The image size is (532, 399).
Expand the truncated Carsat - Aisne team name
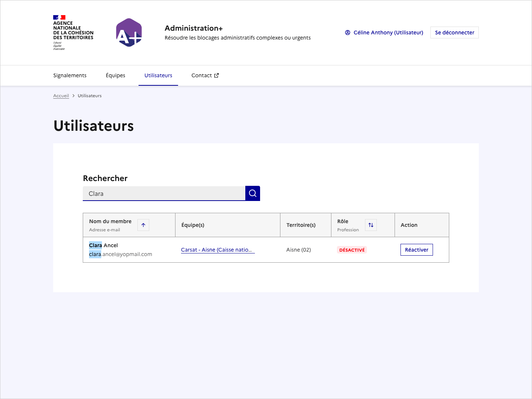pyautogui.click(x=218, y=250)
